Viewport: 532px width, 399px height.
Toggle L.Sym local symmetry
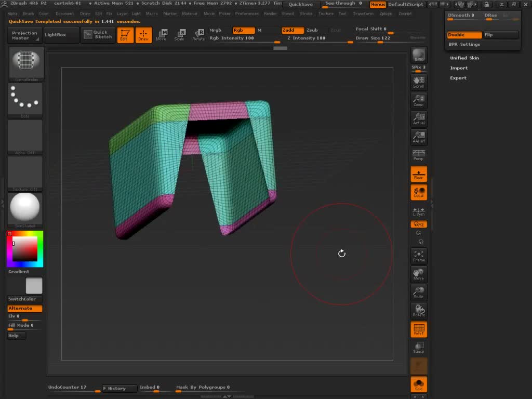[419, 211]
